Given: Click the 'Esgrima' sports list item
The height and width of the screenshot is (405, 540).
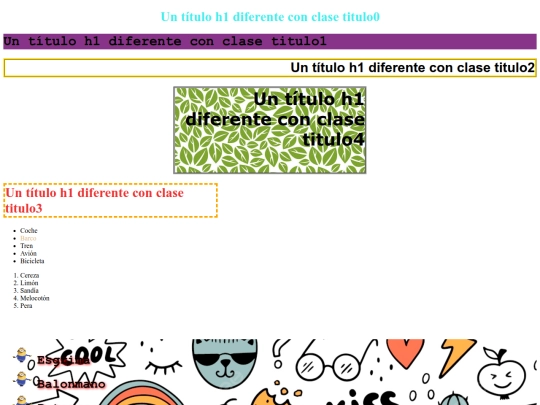Looking at the screenshot, I should point(63,360).
